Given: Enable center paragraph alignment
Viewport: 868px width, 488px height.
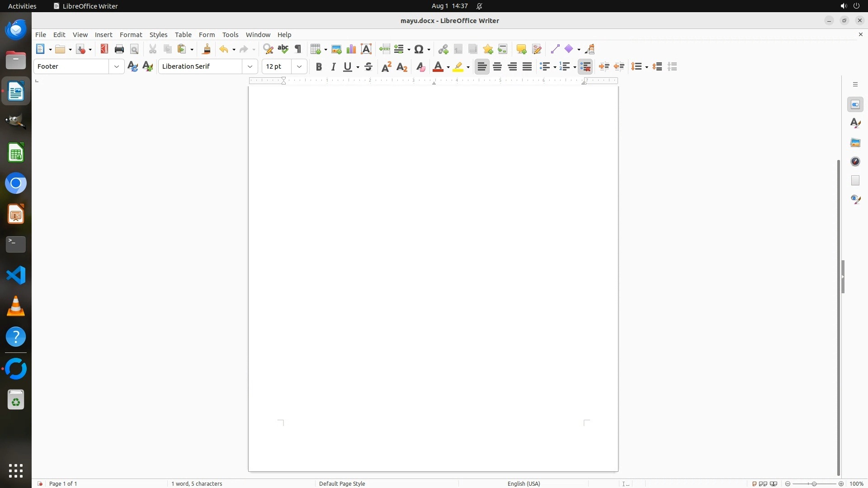Looking at the screenshot, I should pos(497,67).
